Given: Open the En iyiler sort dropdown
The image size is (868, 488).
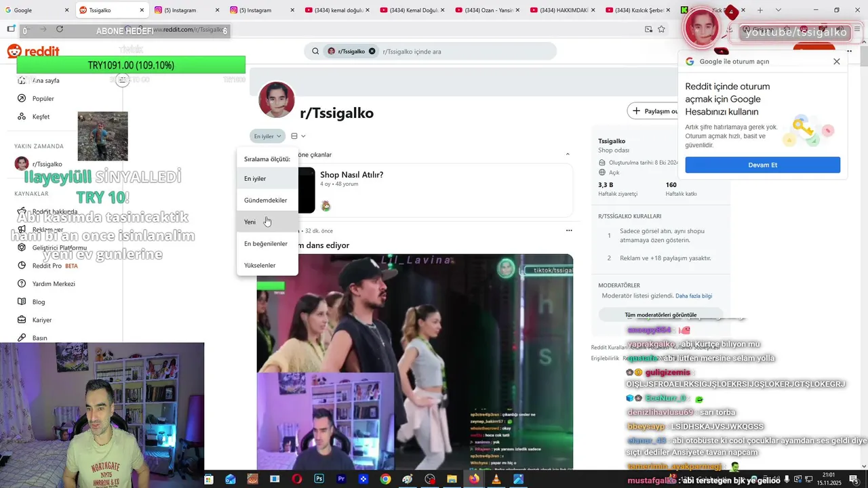Looking at the screenshot, I should coord(267,136).
